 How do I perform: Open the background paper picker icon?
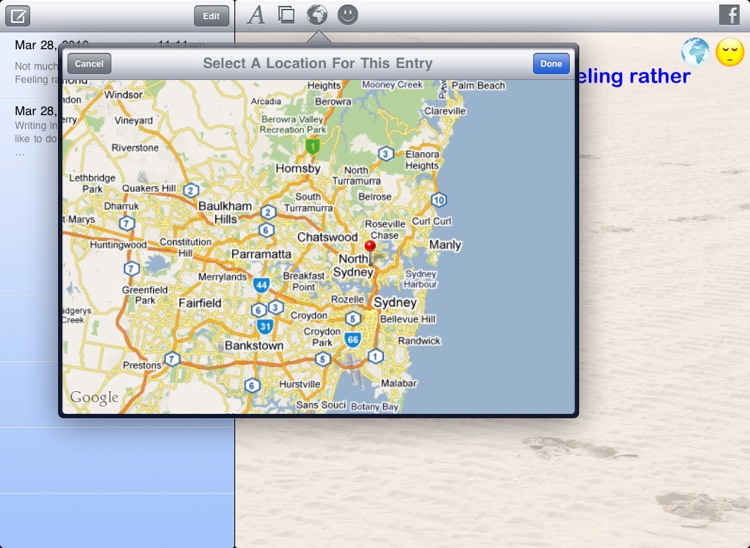(x=286, y=14)
